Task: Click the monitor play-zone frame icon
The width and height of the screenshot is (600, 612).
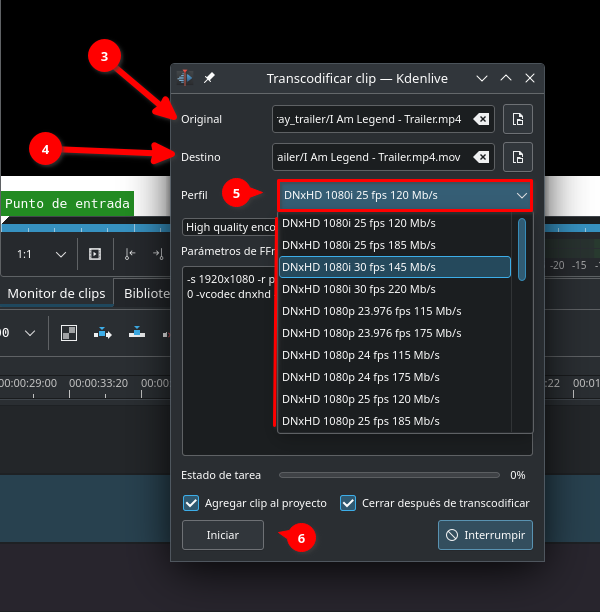Action: (x=94, y=254)
